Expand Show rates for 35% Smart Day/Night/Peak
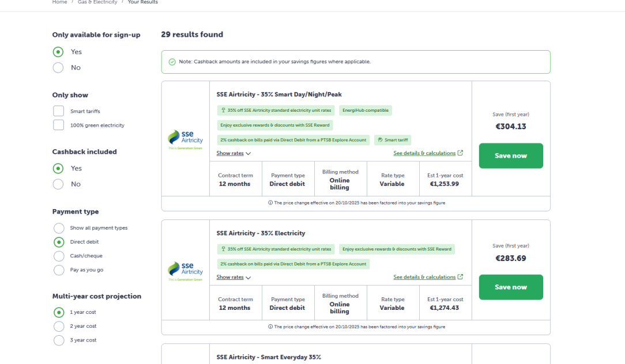This screenshot has height=364, width=625. click(x=234, y=153)
